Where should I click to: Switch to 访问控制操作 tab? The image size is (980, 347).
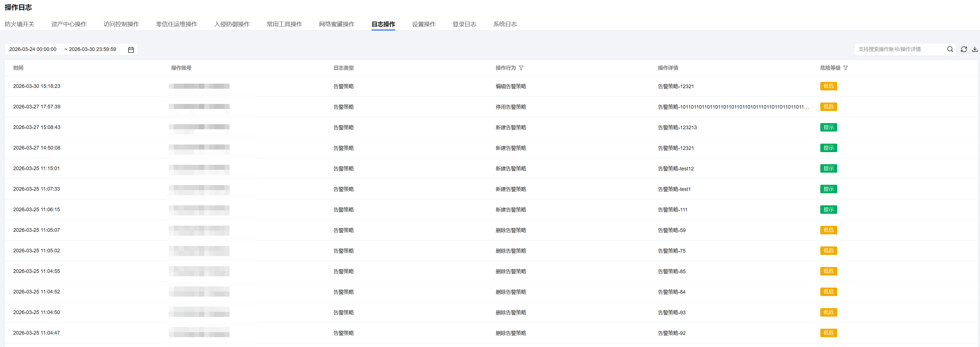pos(121,24)
